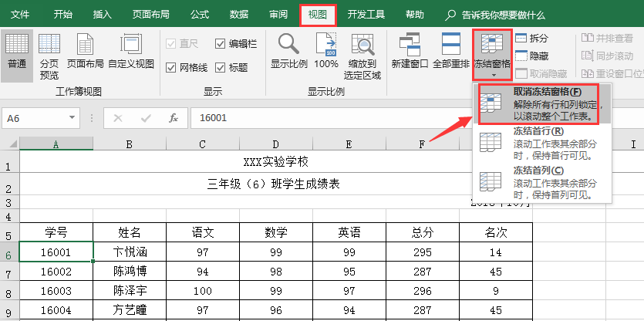Open the 冻结窗格 freeze panes dropdown
Screen dimensions: 644x321
(492, 54)
